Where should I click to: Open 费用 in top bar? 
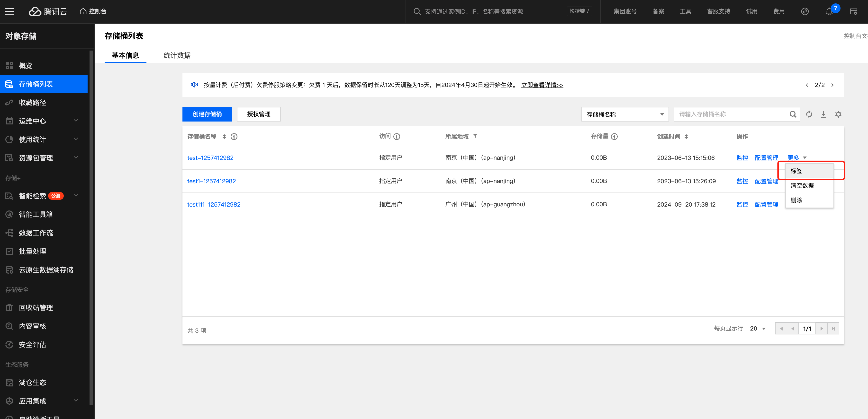[x=779, y=11]
